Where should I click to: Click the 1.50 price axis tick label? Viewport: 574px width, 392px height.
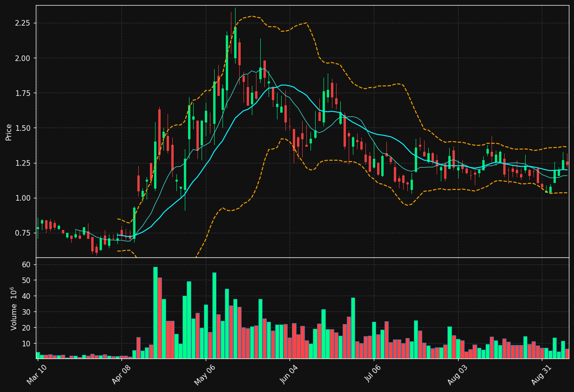point(22,128)
